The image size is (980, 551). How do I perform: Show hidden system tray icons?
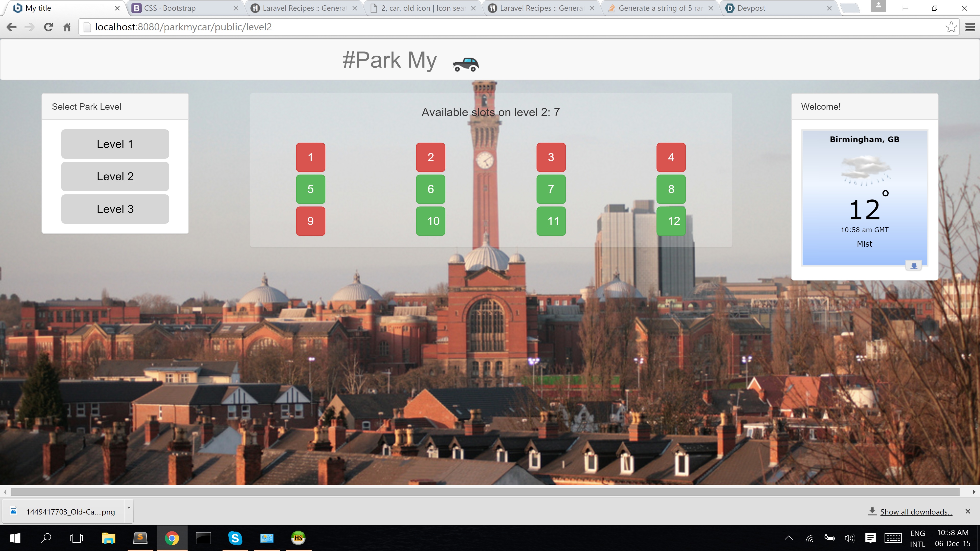[789, 538]
